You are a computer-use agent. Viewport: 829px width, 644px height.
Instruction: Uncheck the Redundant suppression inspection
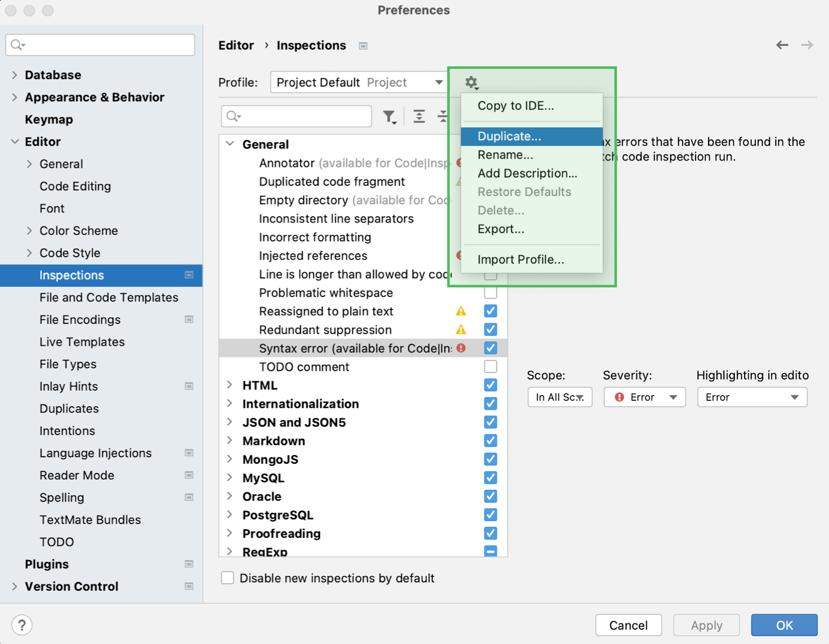point(490,329)
